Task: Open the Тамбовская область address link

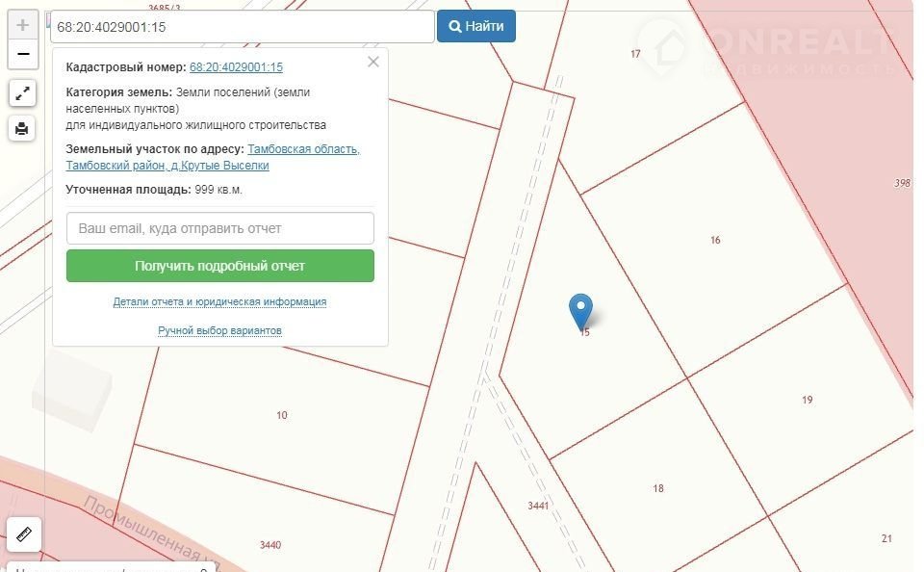Action: [x=303, y=149]
